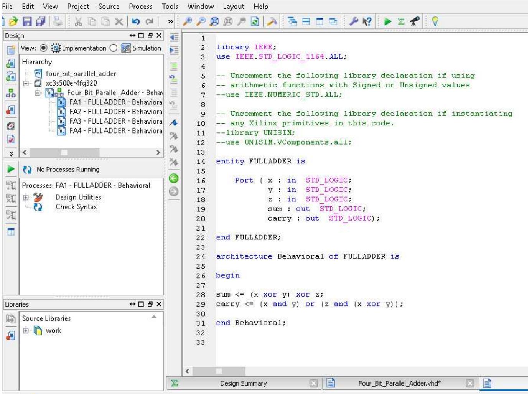Delete with the X toolbar icon
The width and height of the screenshot is (532, 394).
click(x=119, y=22)
